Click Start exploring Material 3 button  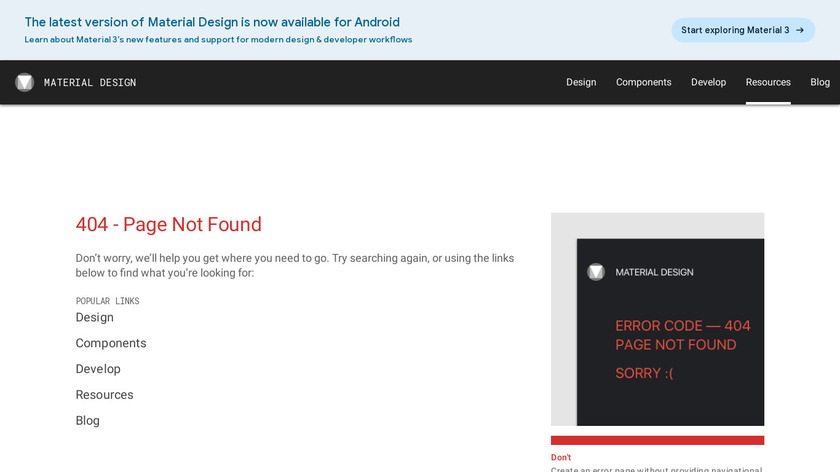(743, 30)
